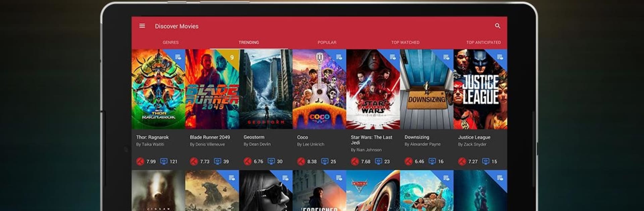Switch to the Popular tab
Image resolution: width=644 pixels, height=211 pixels.
click(x=327, y=43)
